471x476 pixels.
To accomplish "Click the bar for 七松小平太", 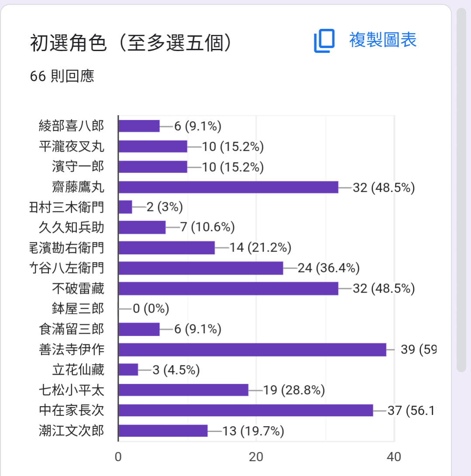I will tap(184, 390).
